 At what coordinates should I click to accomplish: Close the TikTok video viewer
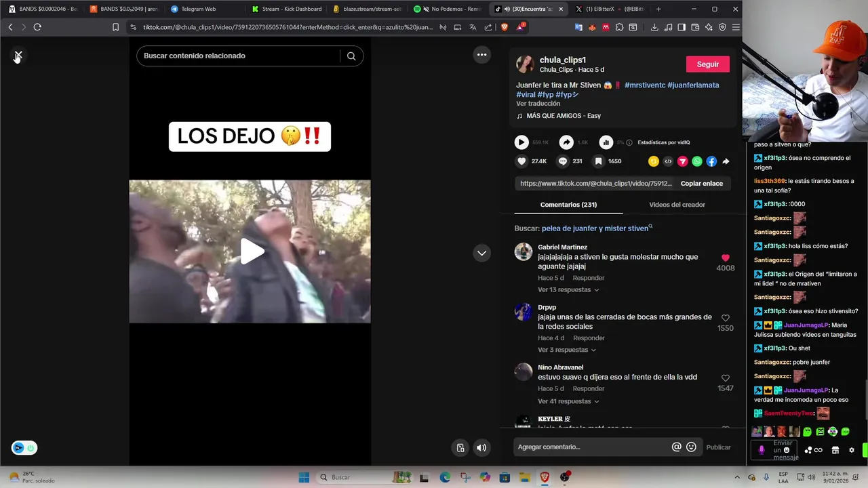pyautogui.click(x=18, y=56)
